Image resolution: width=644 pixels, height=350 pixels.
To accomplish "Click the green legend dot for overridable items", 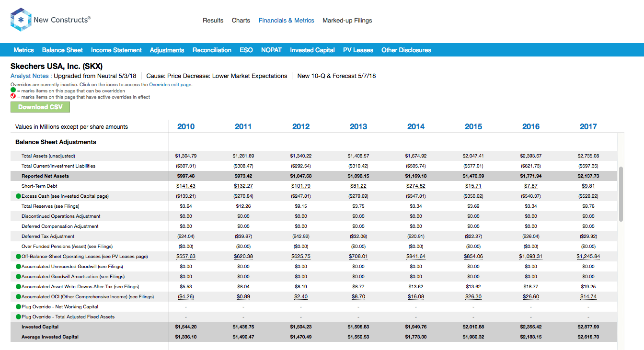I will 13,90.
